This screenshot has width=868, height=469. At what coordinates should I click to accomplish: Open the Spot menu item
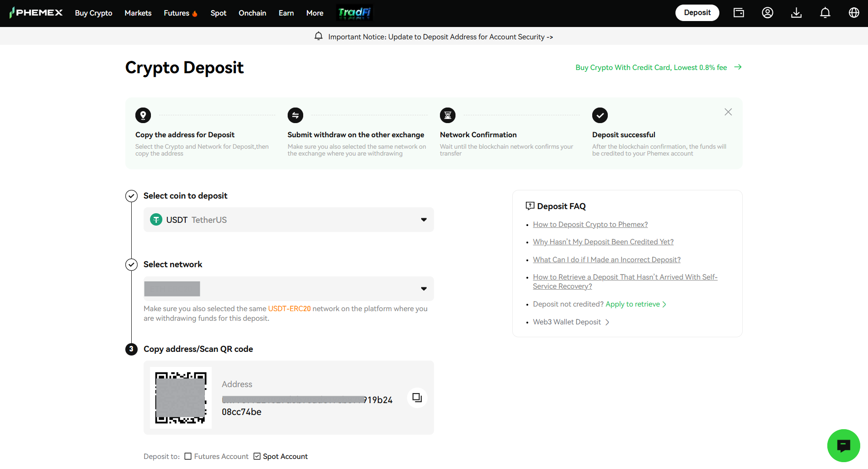218,13
